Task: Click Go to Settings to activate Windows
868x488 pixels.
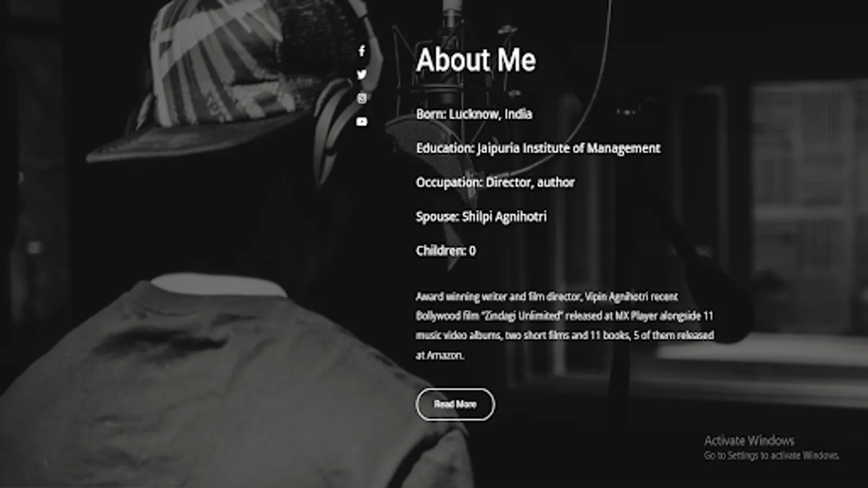Action: coord(771,455)
